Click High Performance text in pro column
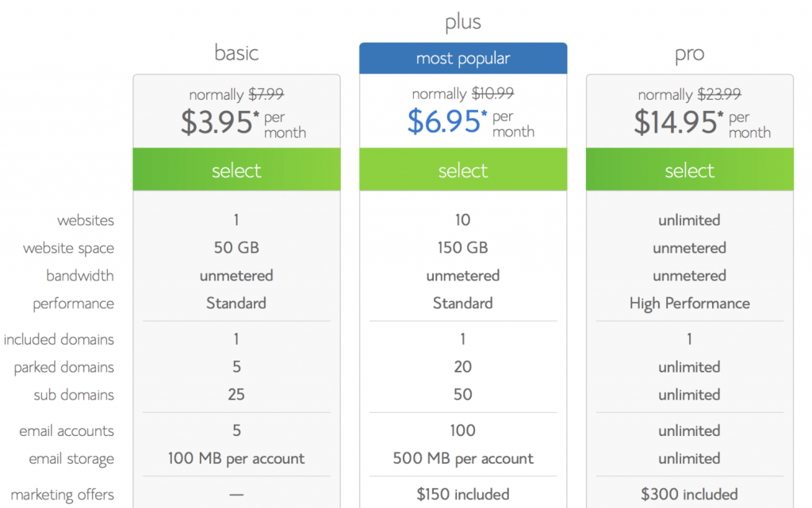The width and height of the screenshot is (812, 508). point(689,304)
